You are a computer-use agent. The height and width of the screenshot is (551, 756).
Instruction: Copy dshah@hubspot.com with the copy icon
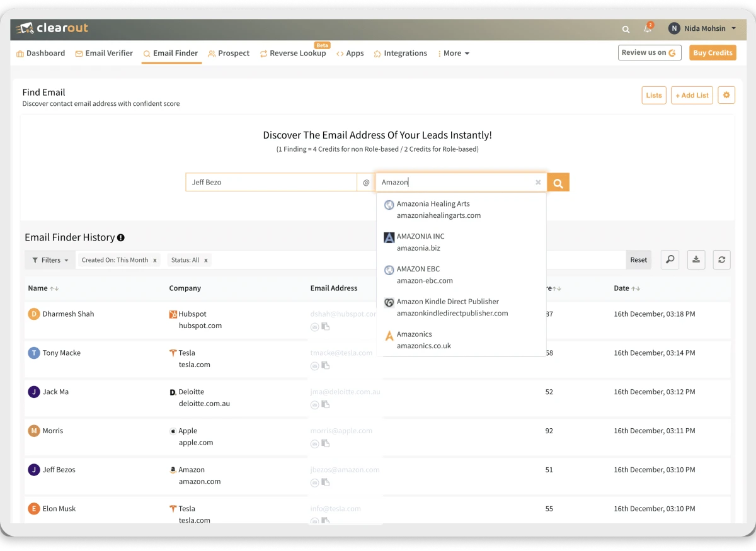pyautogui.click(x=326, y=326)
